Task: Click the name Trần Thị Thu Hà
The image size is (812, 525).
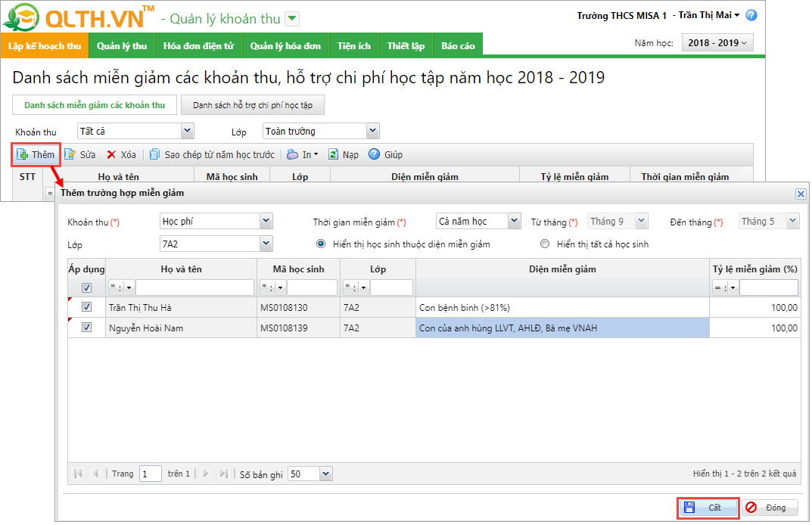Action: pyautogui.click(x=140, y=308)
